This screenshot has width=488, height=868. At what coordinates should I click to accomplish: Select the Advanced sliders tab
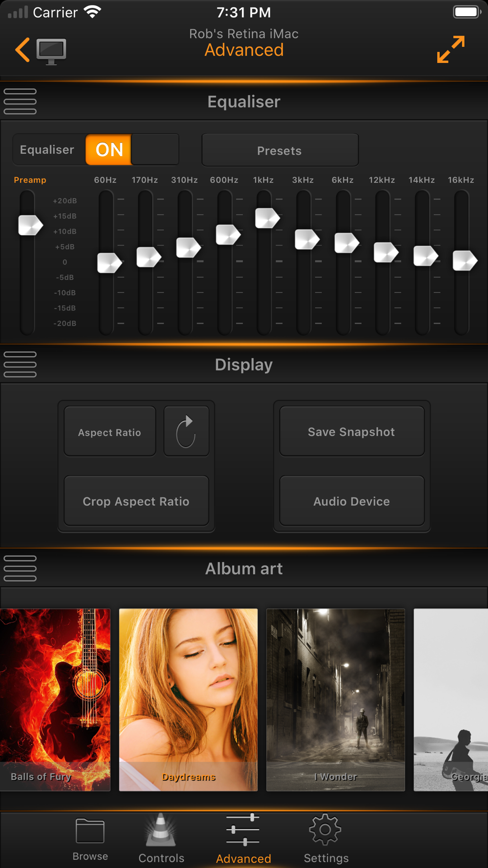coord(243,839)
